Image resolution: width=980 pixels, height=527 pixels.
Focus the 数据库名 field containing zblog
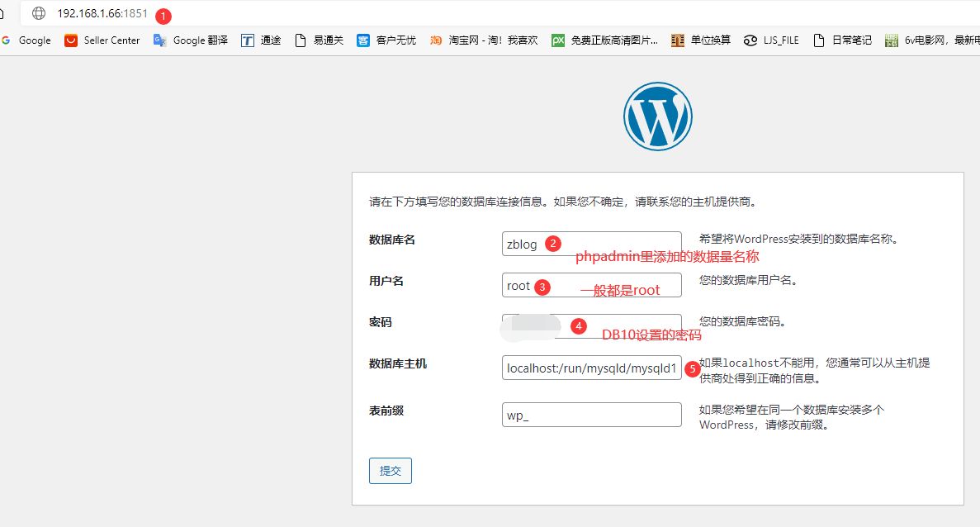point(591,244)
